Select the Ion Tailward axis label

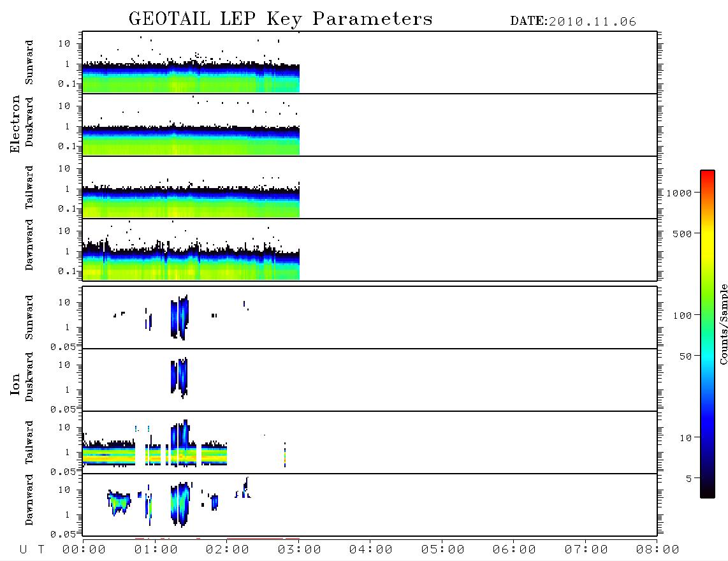(29, 442)
